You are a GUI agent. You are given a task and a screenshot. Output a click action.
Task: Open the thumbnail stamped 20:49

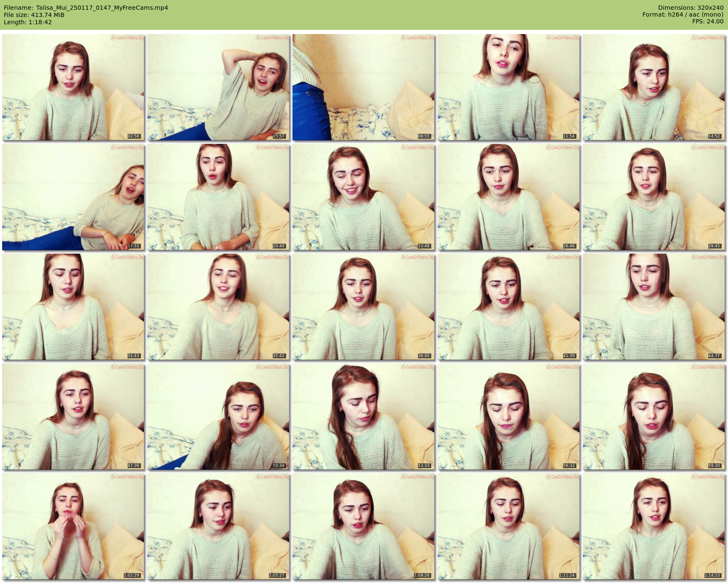[x=218, y=197]
